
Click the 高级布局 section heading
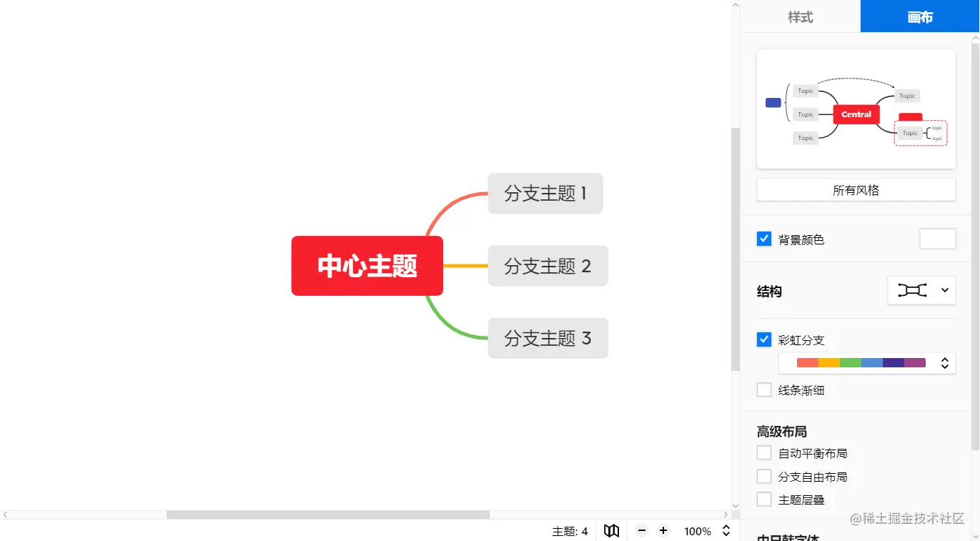click(x=782, y=432)
